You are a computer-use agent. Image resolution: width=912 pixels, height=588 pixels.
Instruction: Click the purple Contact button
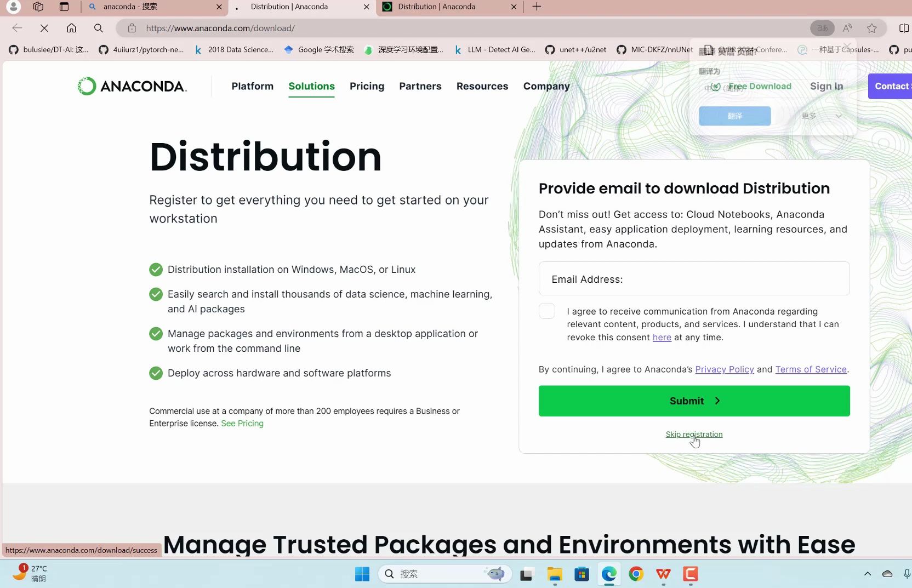tap(890, 86)
